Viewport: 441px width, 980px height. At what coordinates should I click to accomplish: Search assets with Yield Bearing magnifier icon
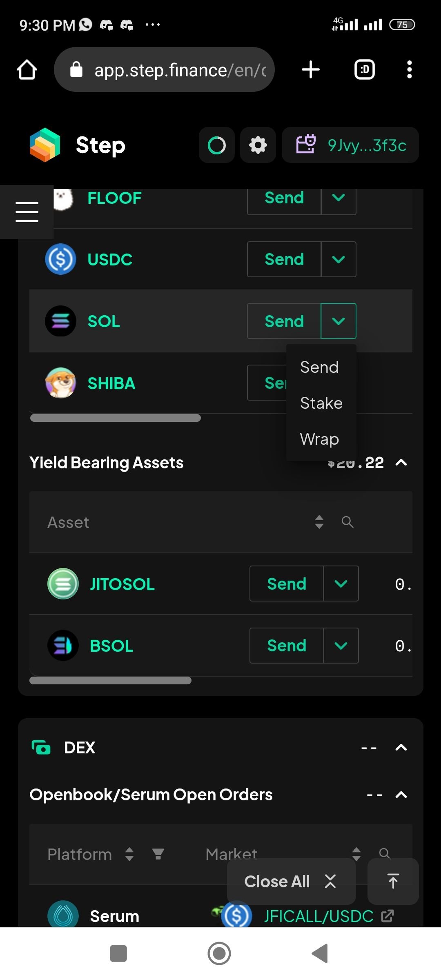pyautogui.click(x=347, y=522)
